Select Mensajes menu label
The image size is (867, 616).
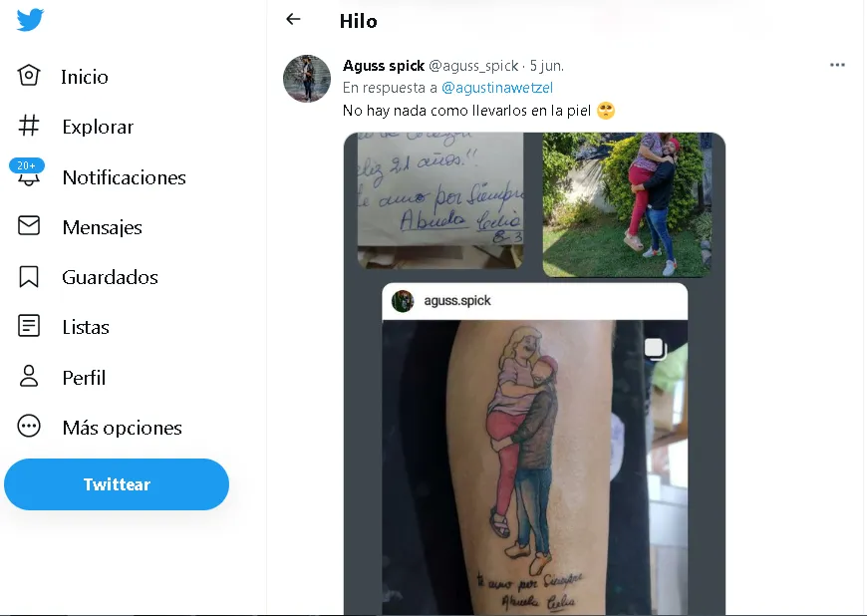pos(102,227)
